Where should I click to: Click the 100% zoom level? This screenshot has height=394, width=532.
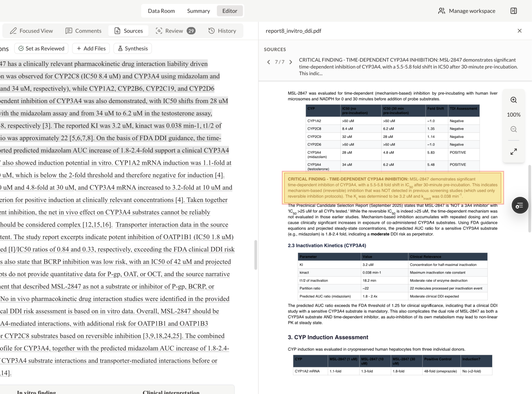click(x=513, y=115)
